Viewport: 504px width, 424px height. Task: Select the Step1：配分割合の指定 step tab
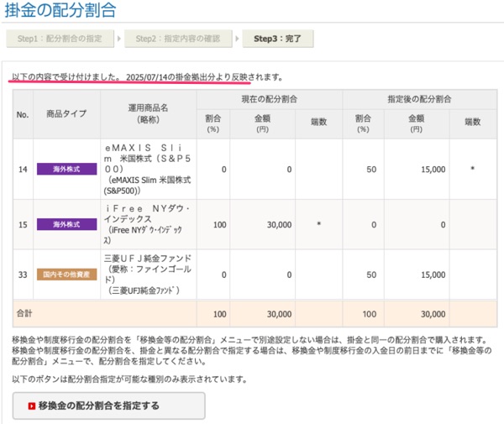(x=60, y=39)
